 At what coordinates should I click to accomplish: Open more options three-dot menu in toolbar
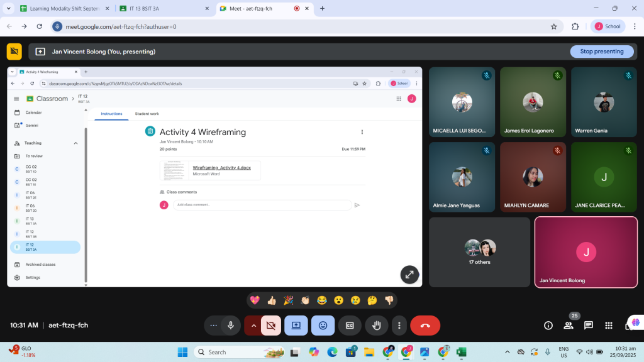click(x=399, y=326)
